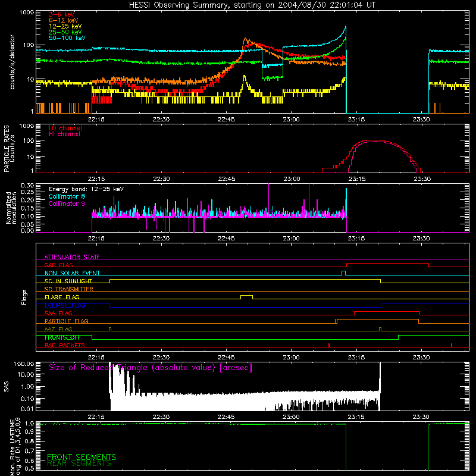Click the BAD_PACKETS flag label

click(65, 345)
